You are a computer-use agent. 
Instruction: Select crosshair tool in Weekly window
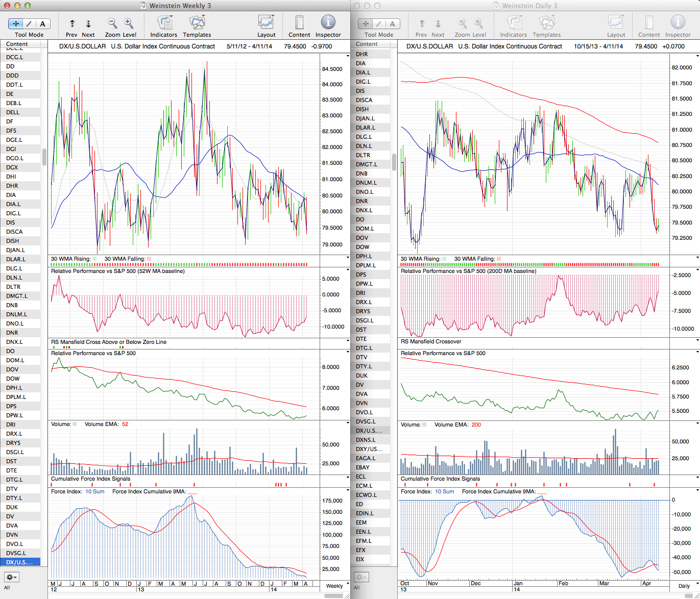(x=16, y=24)
